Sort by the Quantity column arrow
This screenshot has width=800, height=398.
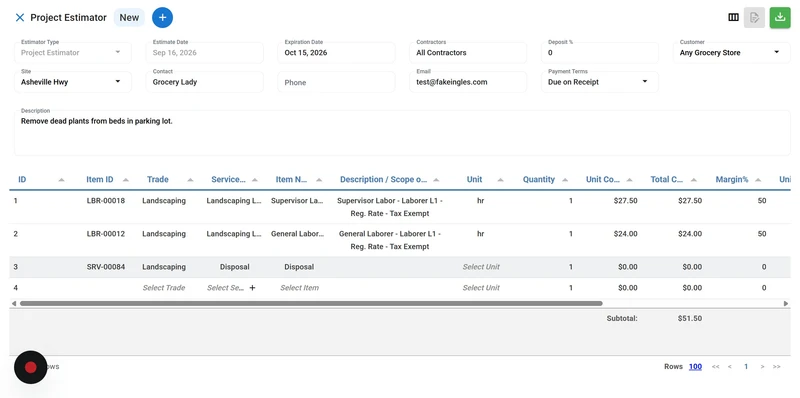tap(565, 180)
